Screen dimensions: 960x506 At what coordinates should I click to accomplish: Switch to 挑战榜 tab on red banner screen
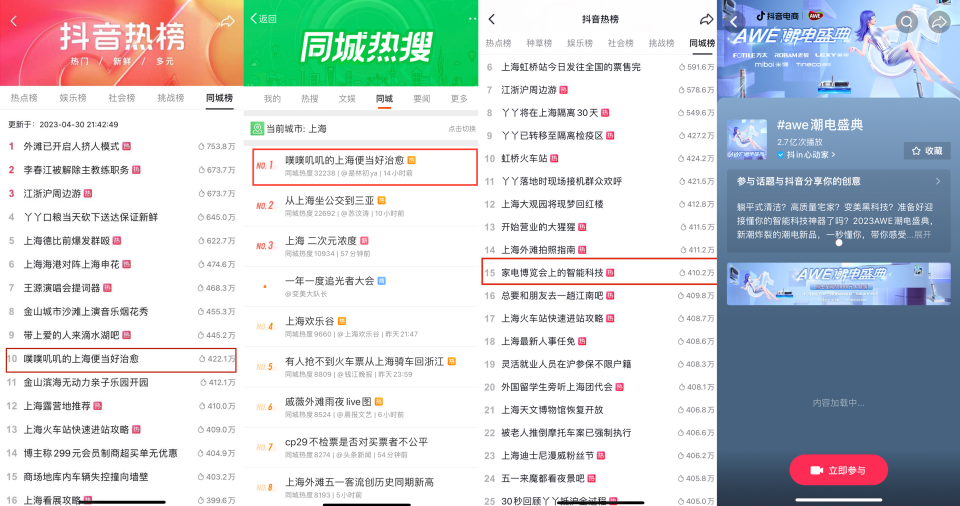click(171, 98)
